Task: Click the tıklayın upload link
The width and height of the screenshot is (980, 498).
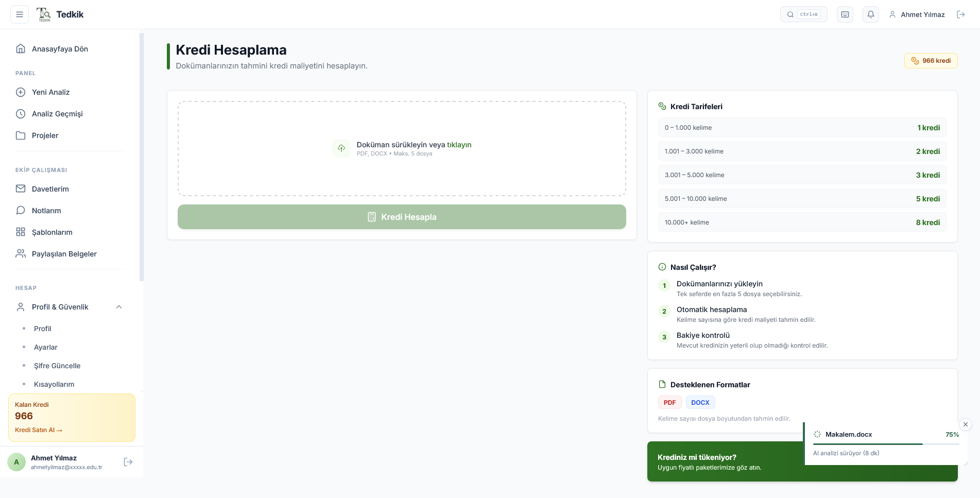Action: click(459, 145)
